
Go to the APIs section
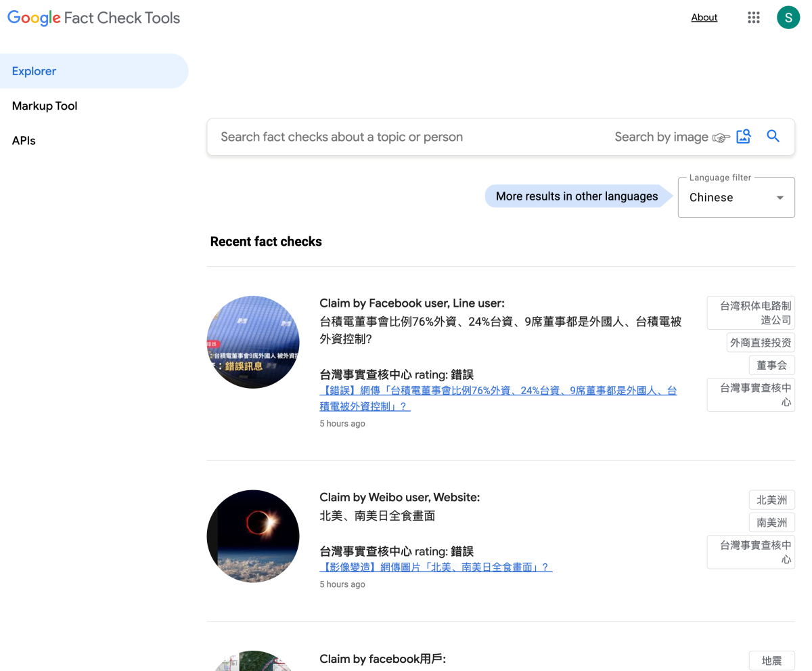coord(24,141)
